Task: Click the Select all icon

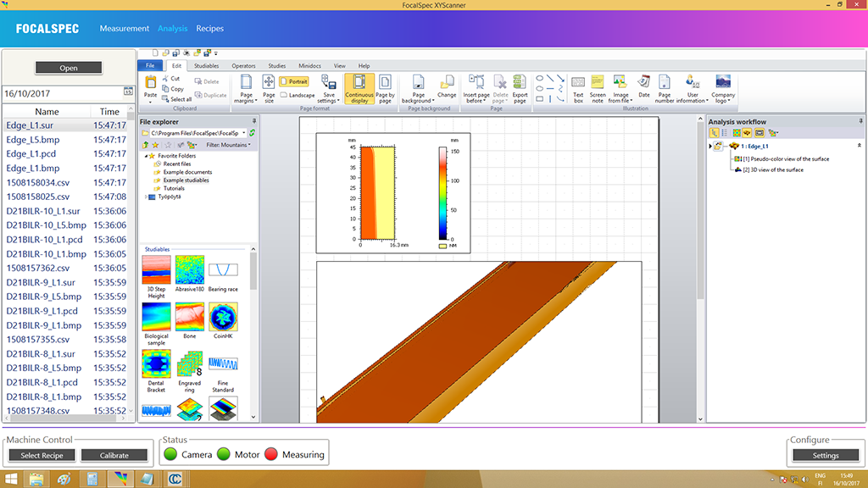Action: [x=165, y=99]
